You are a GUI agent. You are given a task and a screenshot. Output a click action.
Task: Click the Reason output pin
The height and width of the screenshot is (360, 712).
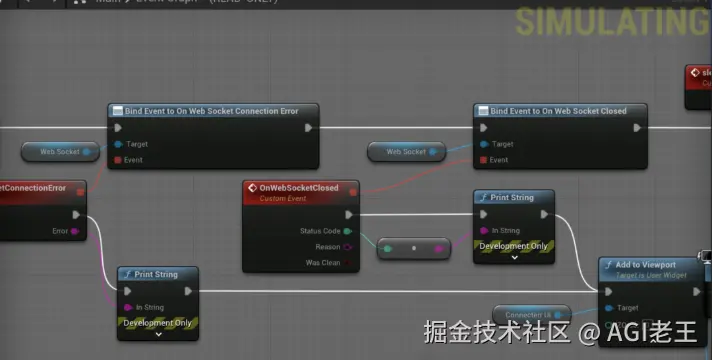click(347, 247)
